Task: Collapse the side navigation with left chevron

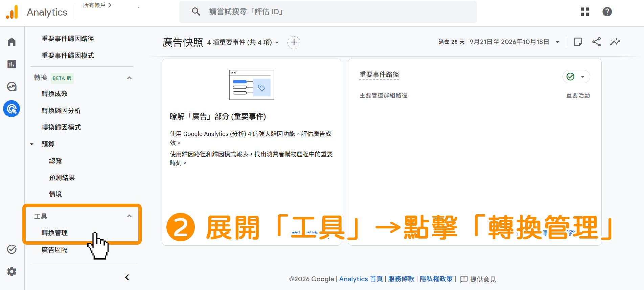Action: point(127,277)
